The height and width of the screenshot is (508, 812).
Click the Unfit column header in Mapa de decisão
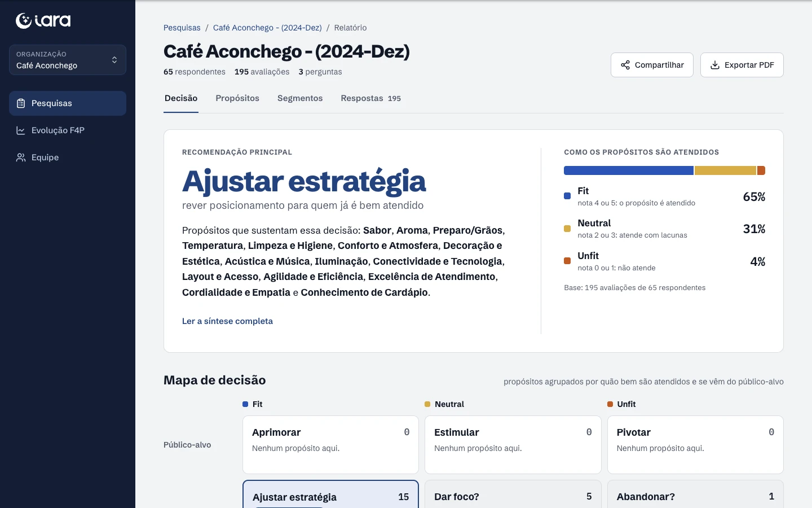coord(621,404)
